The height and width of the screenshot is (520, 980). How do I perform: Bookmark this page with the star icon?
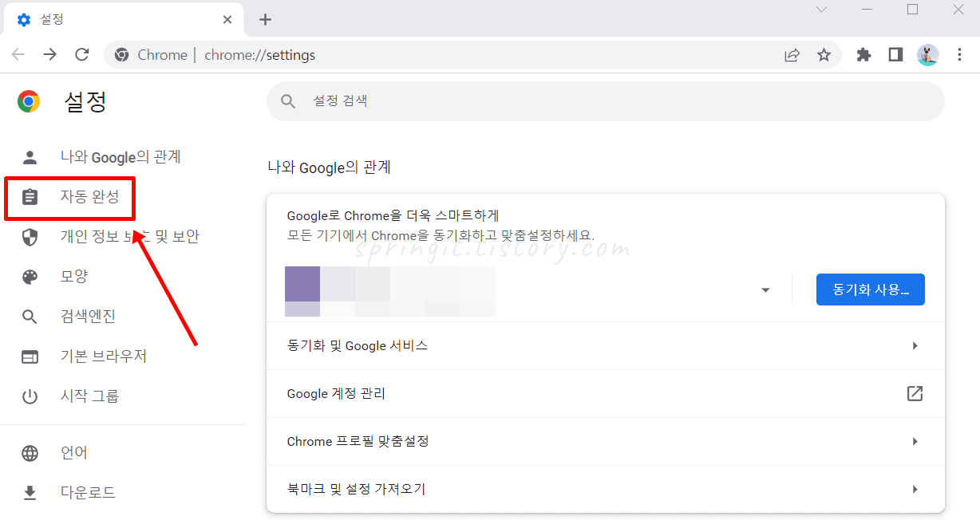tap(824, 55)
